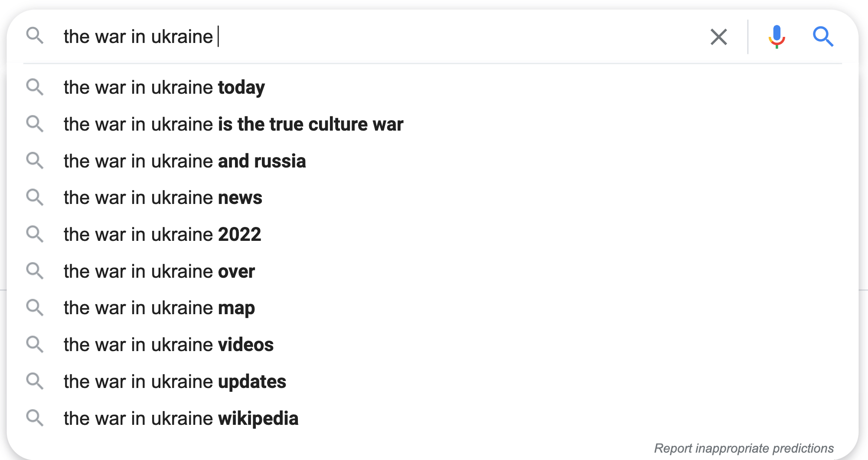Click the magnifier icon beside 'true culture war'
This screenshot has height=460, width=868.
(x=35, y=124)
